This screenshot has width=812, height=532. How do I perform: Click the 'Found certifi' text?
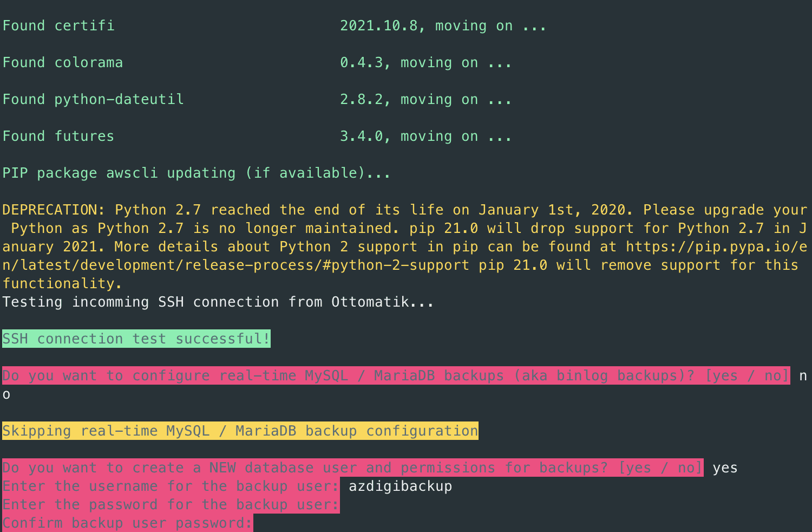click(x=58, y=26)
